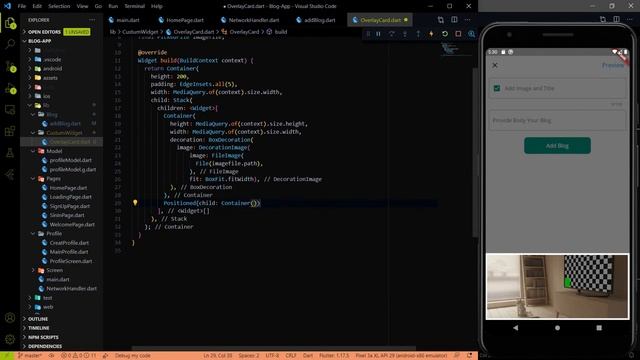Click the editor minimap
Viewport: 640px width, 360px height.
456,49
